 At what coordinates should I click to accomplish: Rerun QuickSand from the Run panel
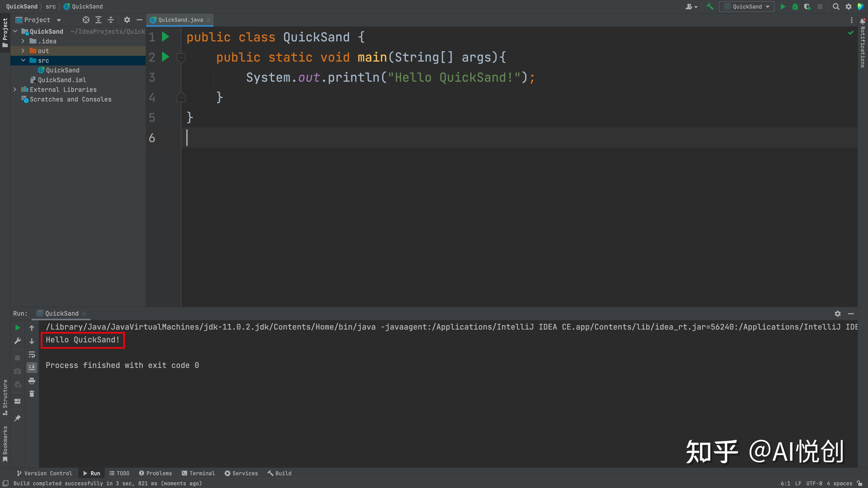click(x=17, y=328)
